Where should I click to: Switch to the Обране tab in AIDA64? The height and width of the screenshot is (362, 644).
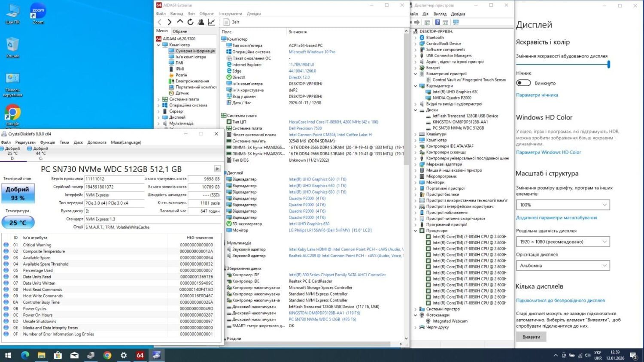(180, 31)
